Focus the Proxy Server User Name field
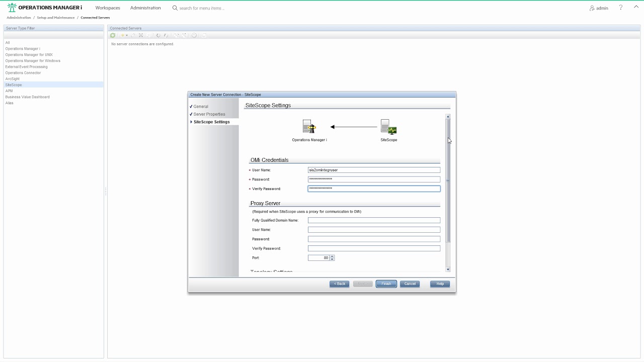The image size is (644, 362). pyautogui.click(x=374, y=230)
